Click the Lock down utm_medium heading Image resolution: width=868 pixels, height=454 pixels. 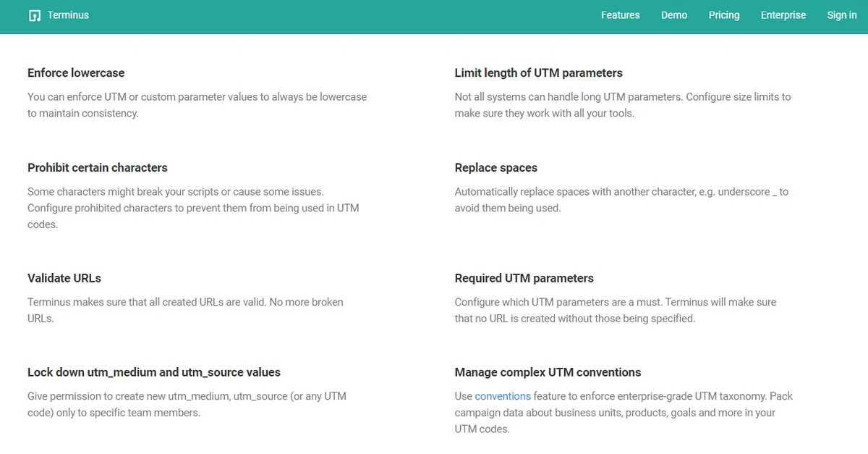pos(154,372)
